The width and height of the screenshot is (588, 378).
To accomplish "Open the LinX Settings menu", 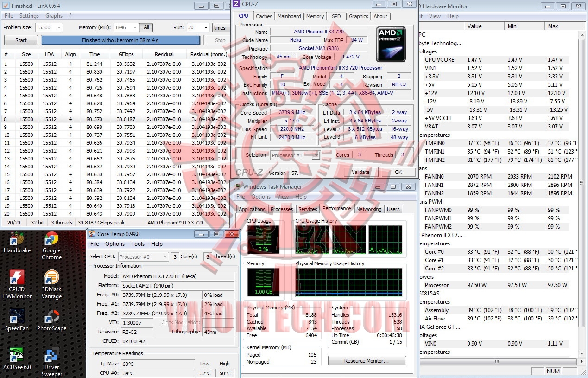I will pyautogui.click(x=29, y=16).
